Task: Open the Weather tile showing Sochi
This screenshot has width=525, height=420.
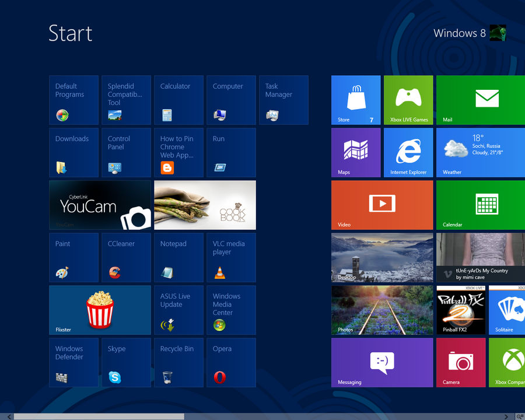Action: 481,153
